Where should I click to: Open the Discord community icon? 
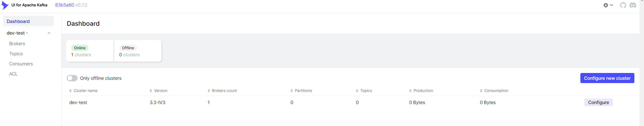(x=633, y=5)
